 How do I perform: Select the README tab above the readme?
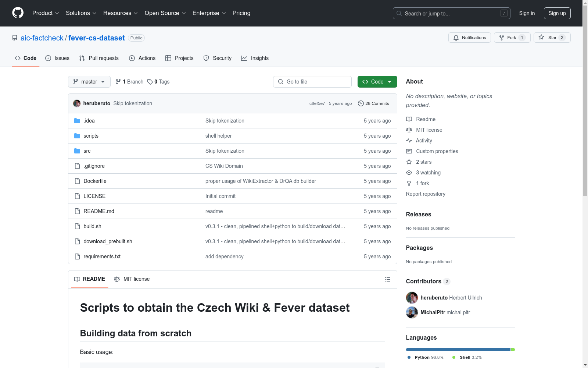pos(90,279)
